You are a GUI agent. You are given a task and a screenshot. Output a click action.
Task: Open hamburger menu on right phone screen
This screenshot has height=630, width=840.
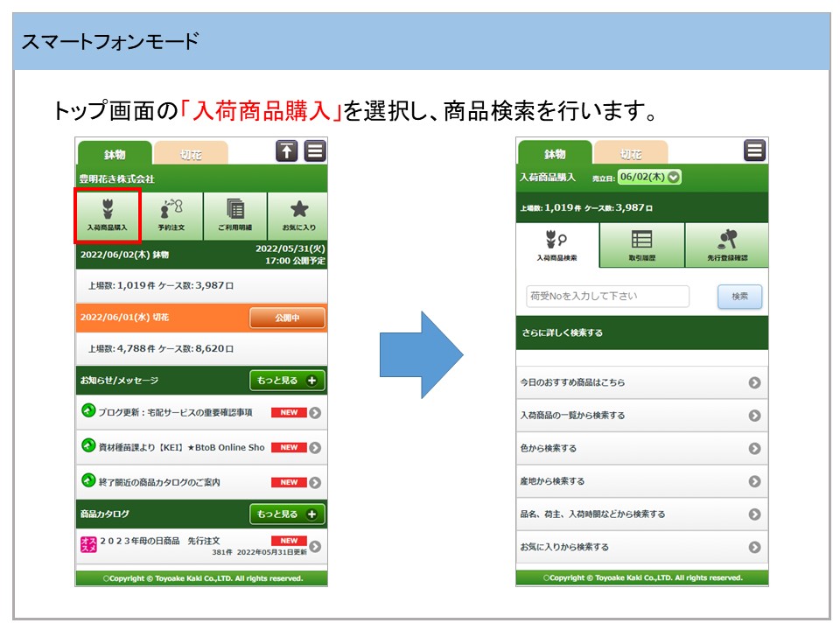[754, 150]
